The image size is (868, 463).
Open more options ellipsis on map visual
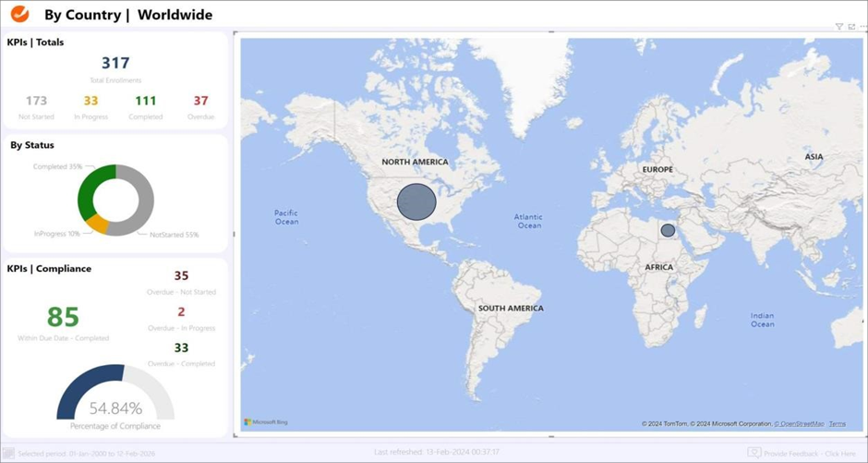pos(862,27)
